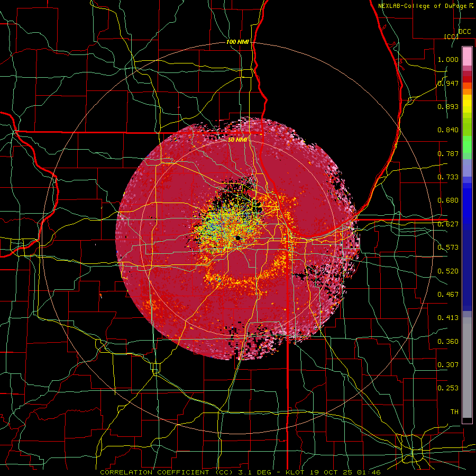The width and height of the screenshot is (476, 476).
Task: Select the 0.467 legend value
Action: pos(448,295)
